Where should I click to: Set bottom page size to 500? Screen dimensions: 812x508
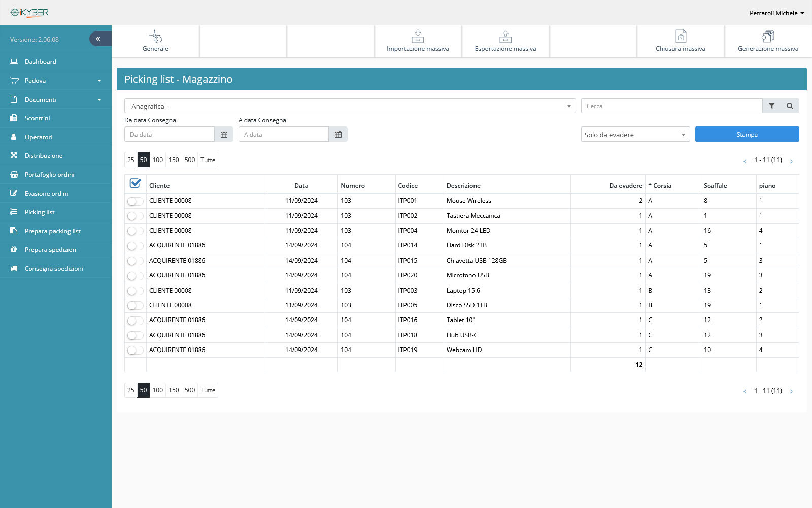click(190, 390)
